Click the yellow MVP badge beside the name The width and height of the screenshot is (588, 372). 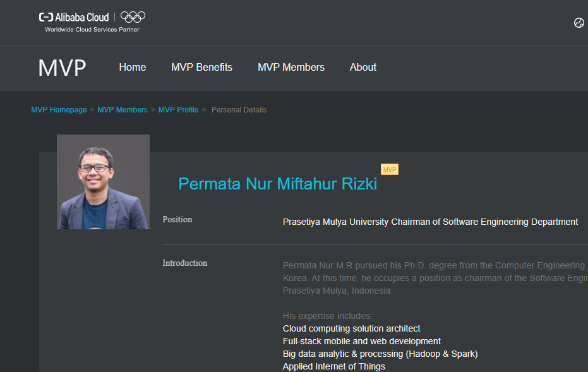click(389, 169)
